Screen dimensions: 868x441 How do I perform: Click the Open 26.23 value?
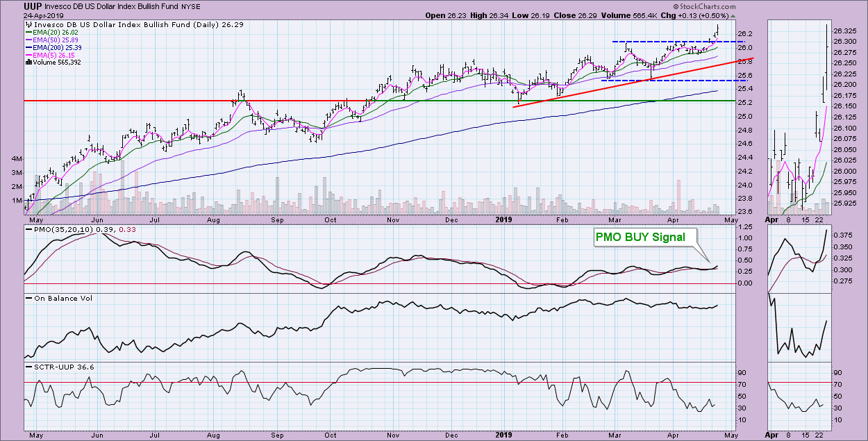(444, 15)
